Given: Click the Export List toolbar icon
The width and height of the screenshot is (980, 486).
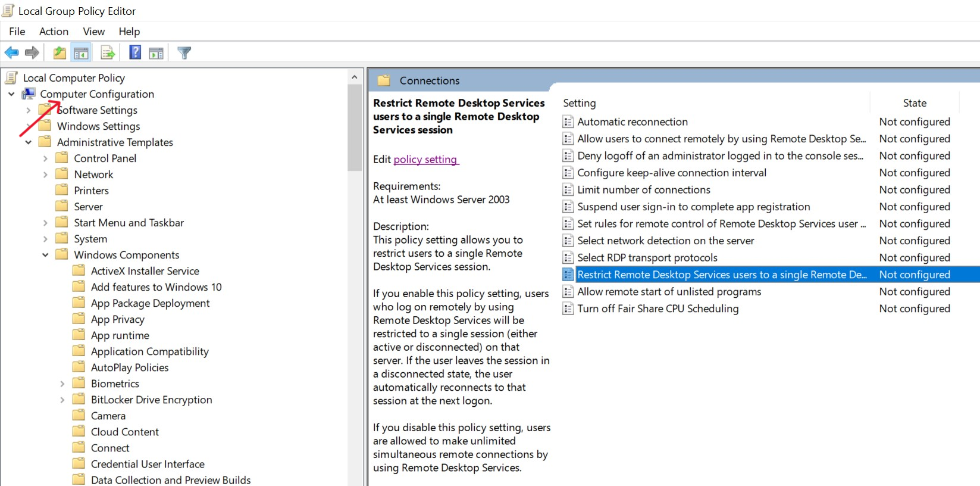Looking at the screenshot, I should 108,53.
